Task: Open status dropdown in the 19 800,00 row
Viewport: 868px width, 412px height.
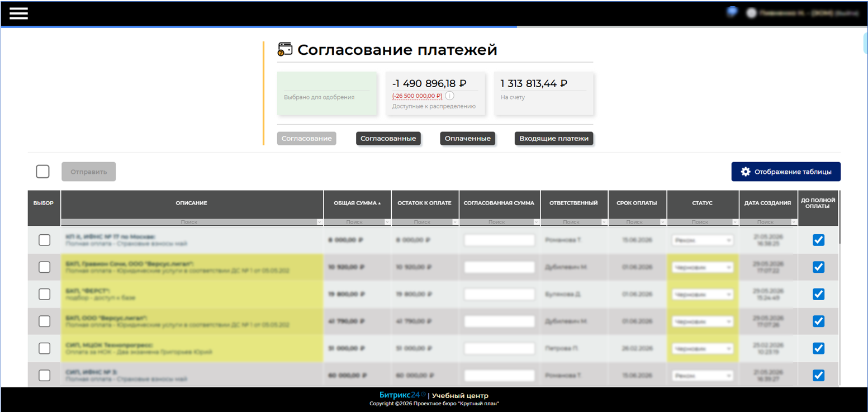Action: point(703,294)
